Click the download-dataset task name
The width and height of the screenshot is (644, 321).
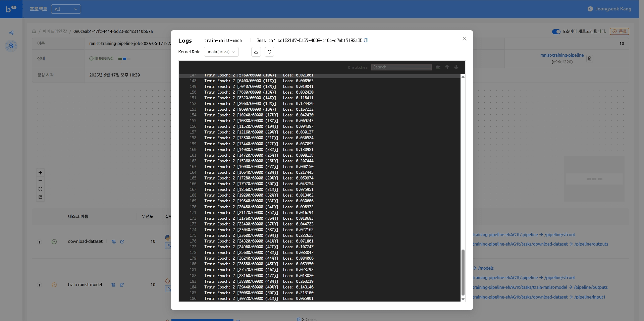[x=85, y=241]
